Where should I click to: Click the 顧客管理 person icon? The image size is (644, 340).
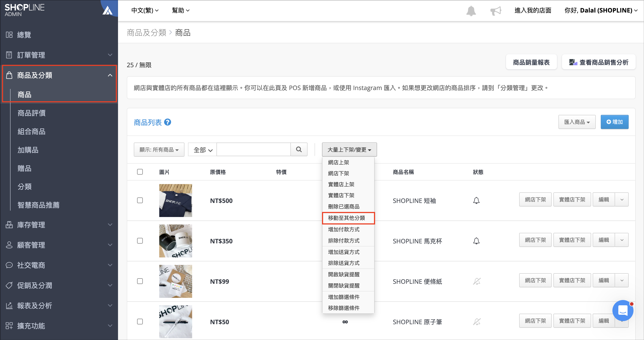click(9, 245)
